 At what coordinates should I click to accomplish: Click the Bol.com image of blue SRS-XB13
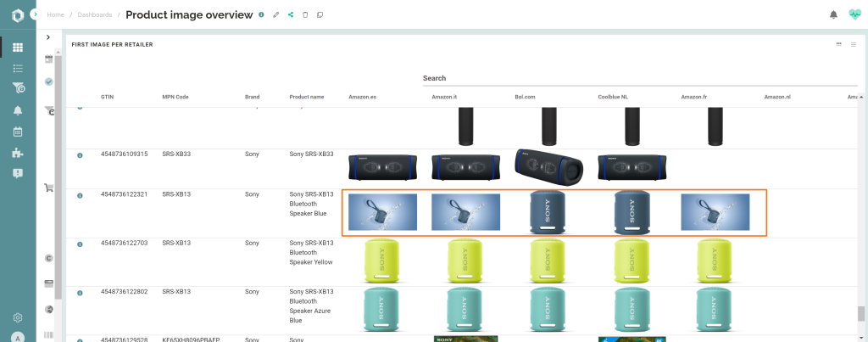click(545, 213)
